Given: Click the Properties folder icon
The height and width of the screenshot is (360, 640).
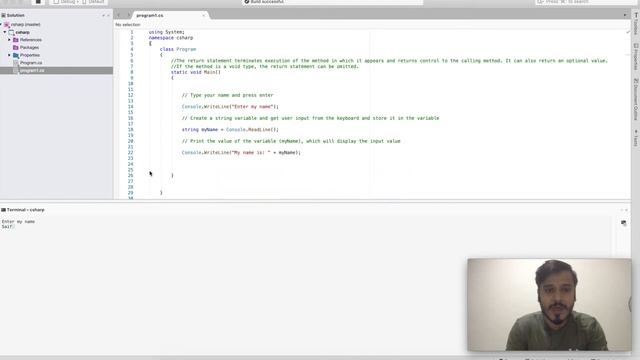Looking at the screenshot, I should tap(16, 55).
